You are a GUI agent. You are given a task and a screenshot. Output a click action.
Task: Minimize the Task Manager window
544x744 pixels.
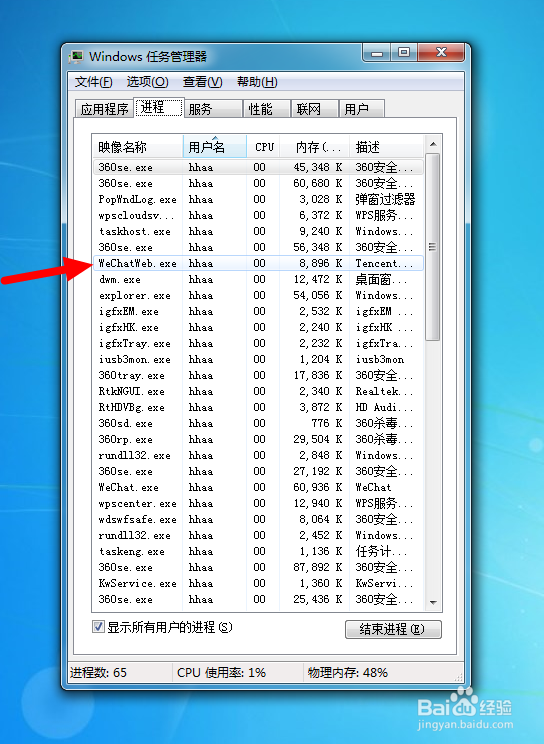click(377, 53)
